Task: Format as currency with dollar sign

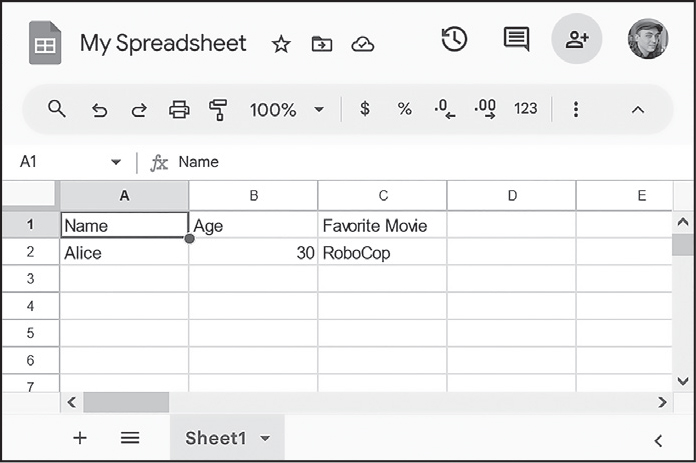Action: point(365,109)
